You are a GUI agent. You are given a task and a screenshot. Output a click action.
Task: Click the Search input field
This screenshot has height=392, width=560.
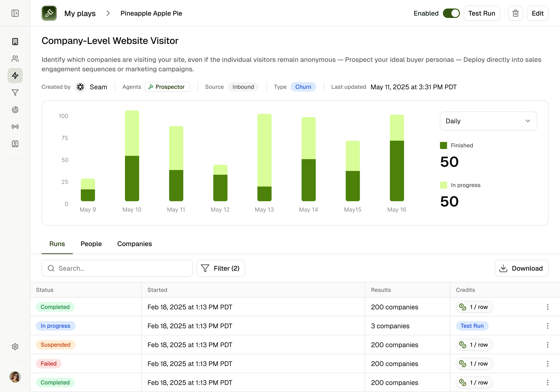click(117, 268)
